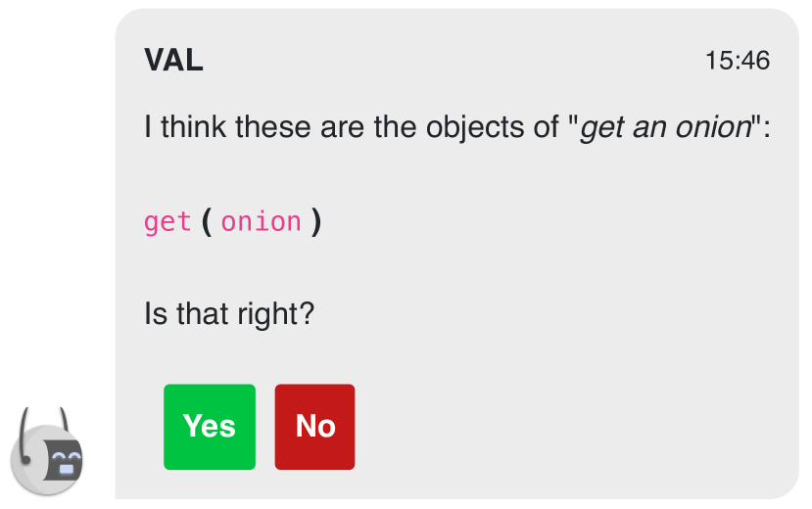The height and width of the screenshot is (509, 812).
Task: Click the red No button
Action: click(x=314, y=427)
